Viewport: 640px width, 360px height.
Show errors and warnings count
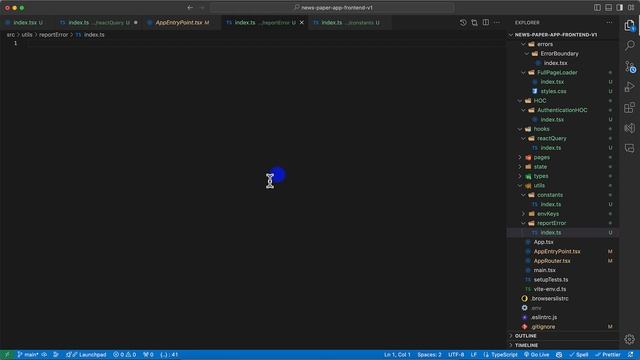coord(124,355)
